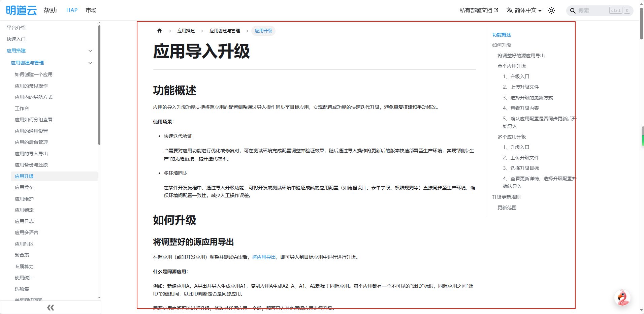
Task: Click into the 搜索 input field
Action: (x=593, y=11)
